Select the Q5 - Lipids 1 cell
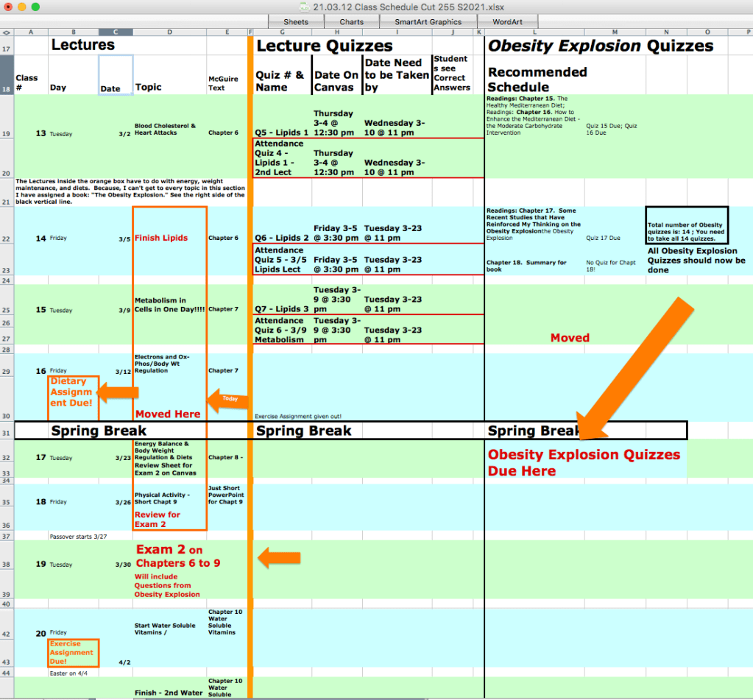The image size is (753, 700). tap(282, 132)
